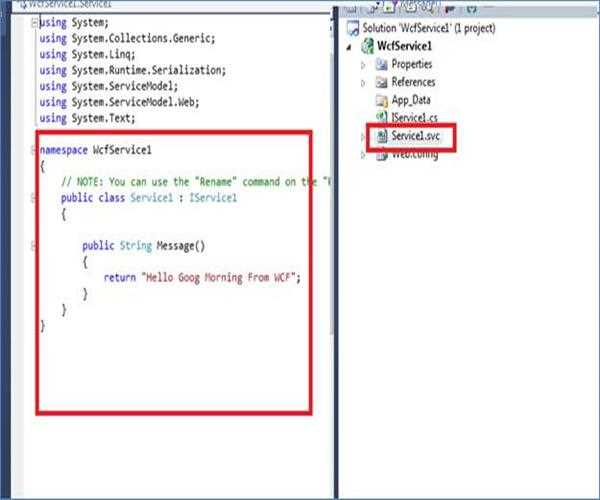Viewport: 600px width, 500px height.
Task: Click the IService1.cs file icon
Action: (382, 117)
